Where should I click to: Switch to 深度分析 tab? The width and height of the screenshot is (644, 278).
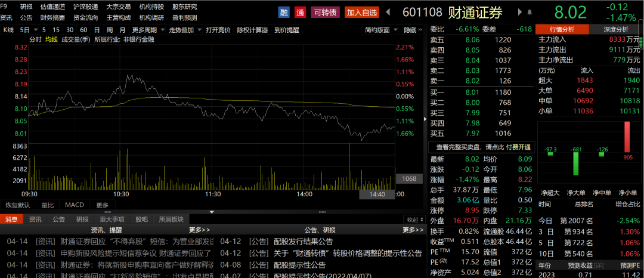[615, 29]
